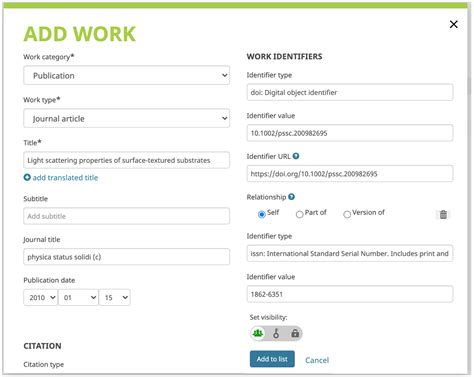Click the Cancel link

click(317, 360)
